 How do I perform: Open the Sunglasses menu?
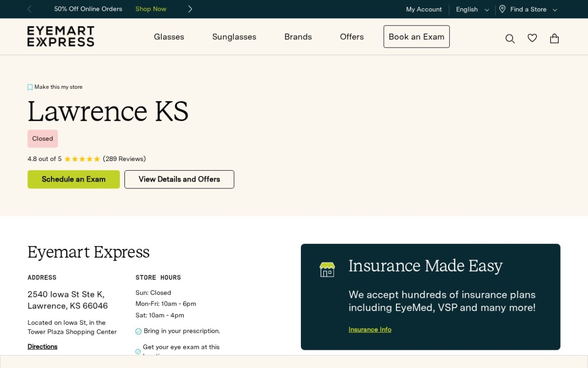(x=234, y=37)
